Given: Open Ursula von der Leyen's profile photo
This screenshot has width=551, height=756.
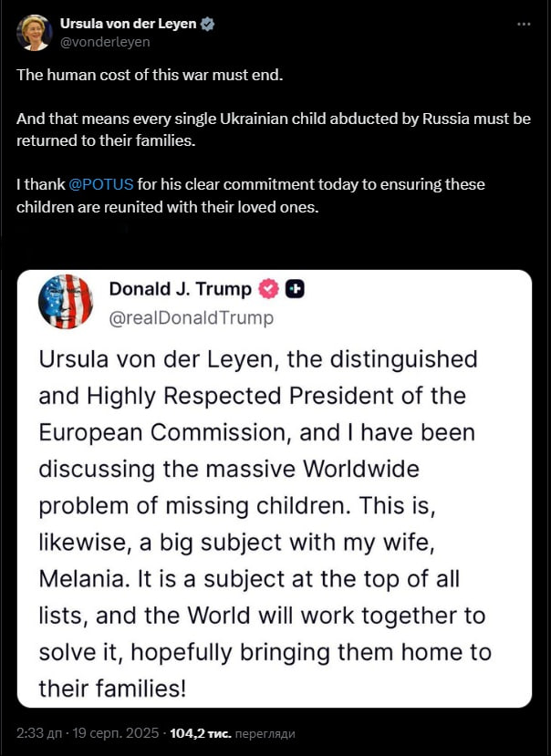Looking at the screenshot, I should 34,33.
